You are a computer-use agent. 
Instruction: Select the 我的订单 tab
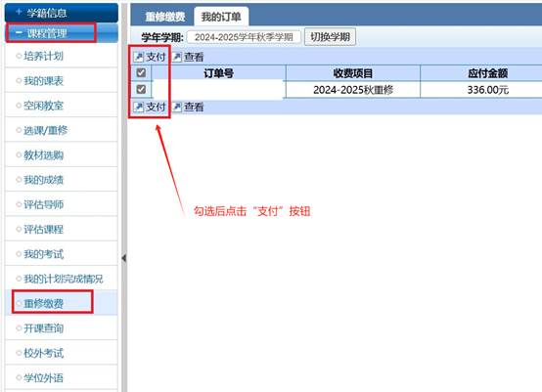221,17
